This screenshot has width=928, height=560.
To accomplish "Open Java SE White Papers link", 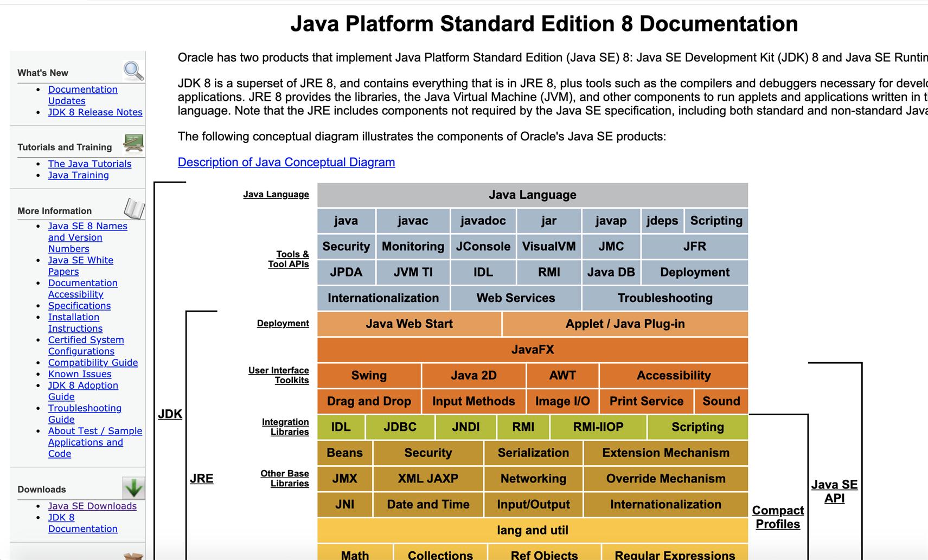I will 80,266.
